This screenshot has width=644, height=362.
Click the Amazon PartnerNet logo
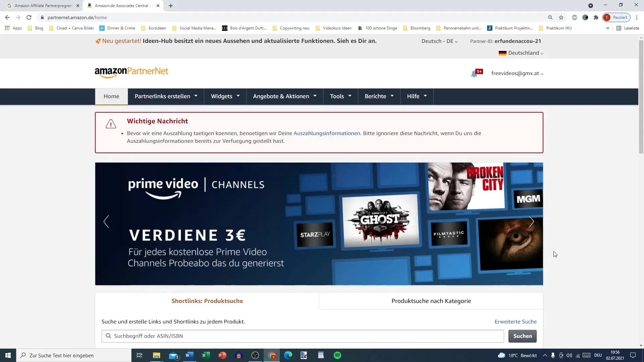pyautogui.click(x=131, y=72)
